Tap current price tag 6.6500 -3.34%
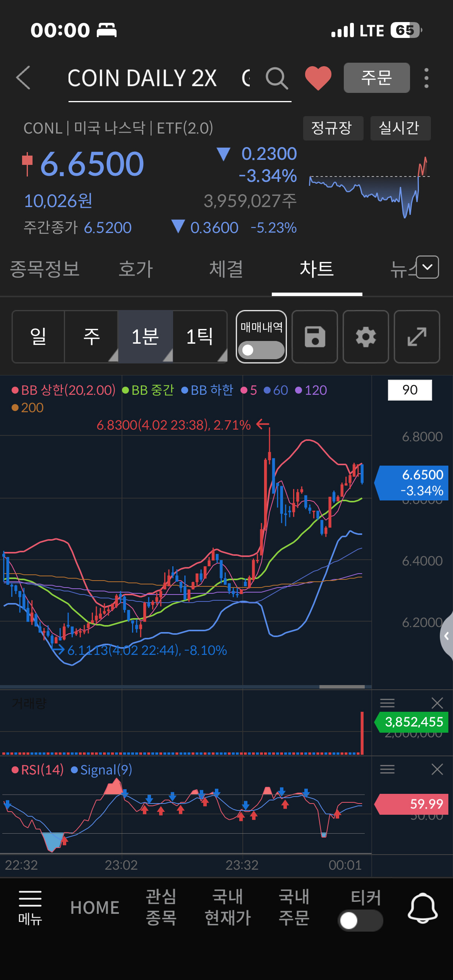453x980 pixels. pos(411,483)
